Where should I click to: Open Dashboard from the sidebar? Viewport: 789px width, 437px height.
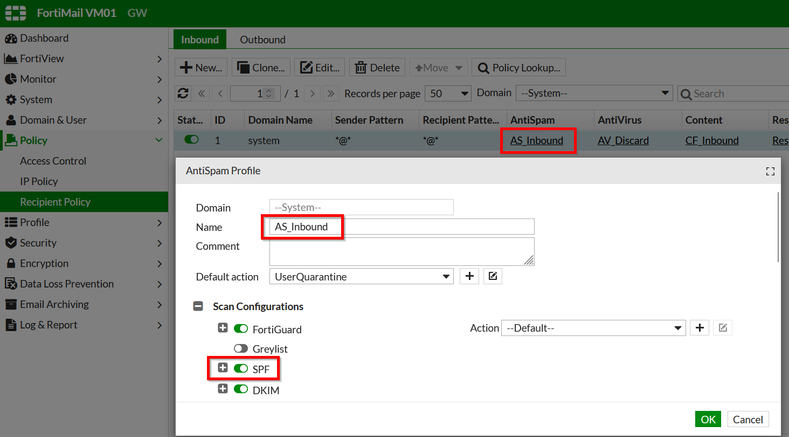click(x=44, y=38)
